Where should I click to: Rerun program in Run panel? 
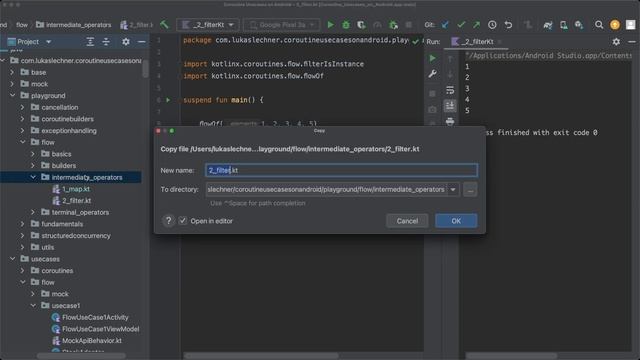pos(432,58)
